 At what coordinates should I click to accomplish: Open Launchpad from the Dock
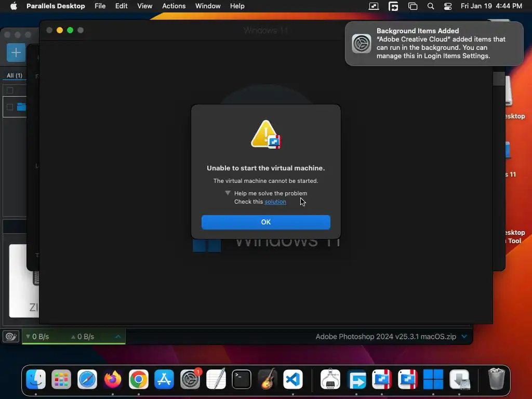click(61, 379)
